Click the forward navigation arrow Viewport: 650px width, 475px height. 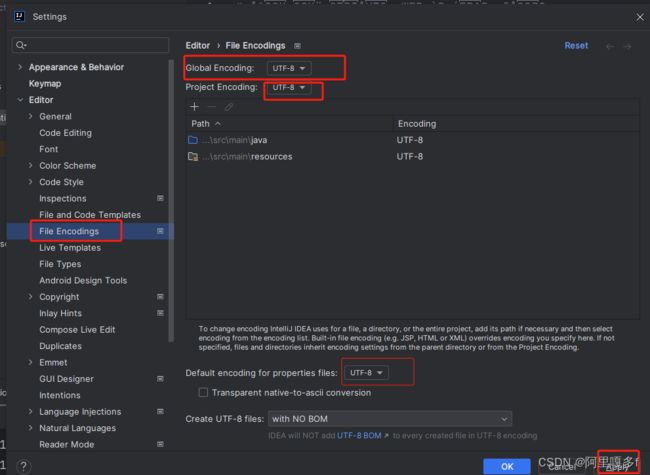pos(628,46)
